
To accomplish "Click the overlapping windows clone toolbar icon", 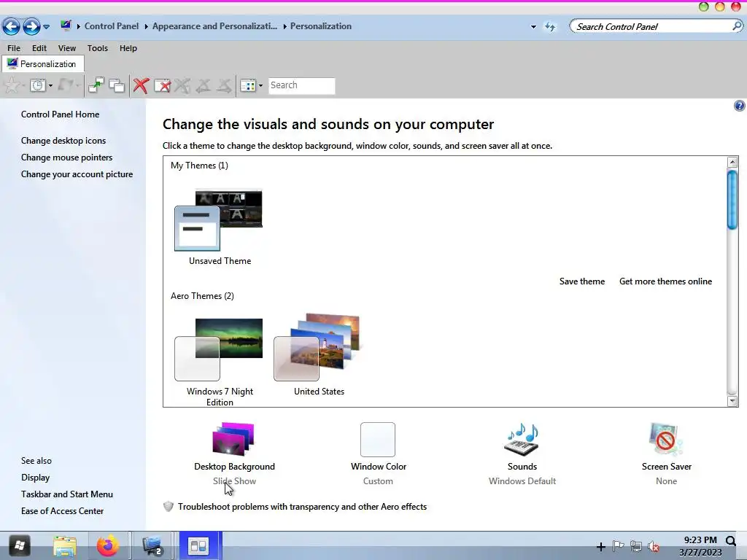I will click(x=117, y=86).
